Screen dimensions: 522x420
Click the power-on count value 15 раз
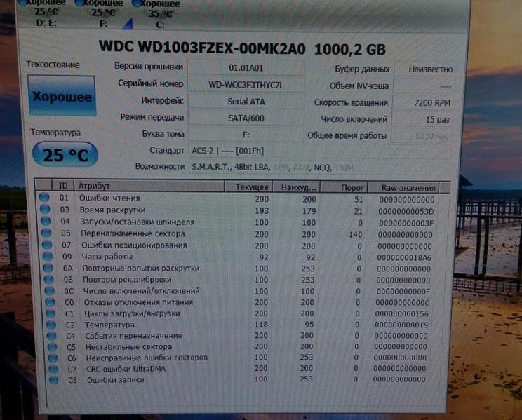[422, 119]
